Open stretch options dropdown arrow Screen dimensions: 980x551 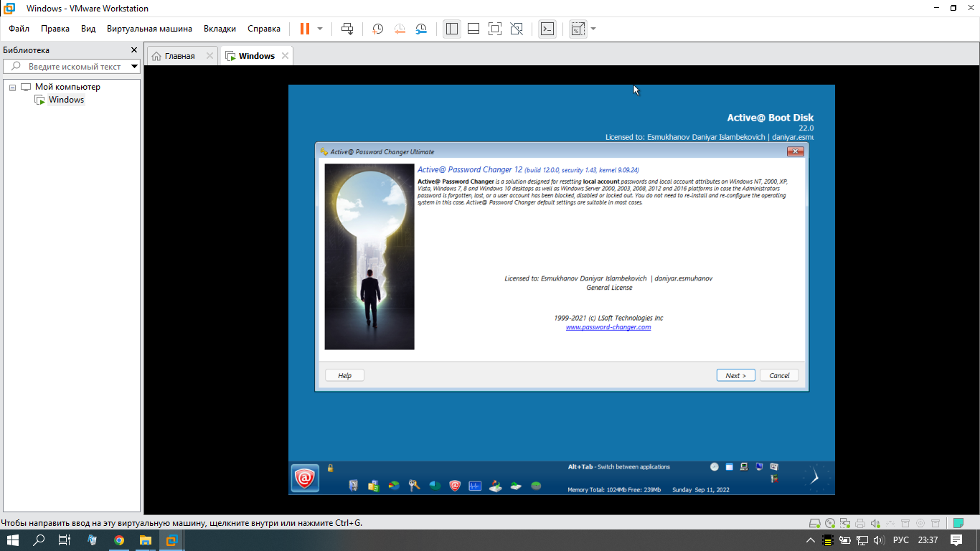(x=593, y=29)
